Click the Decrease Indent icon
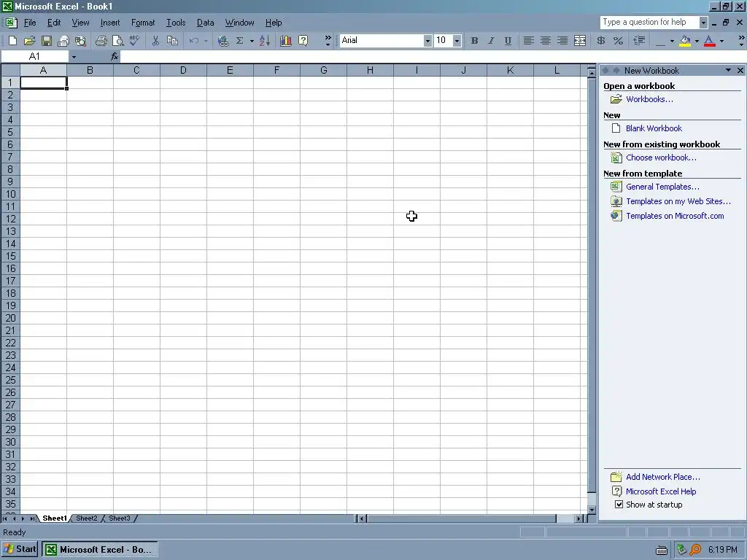747x560 pixels. pyautogui.click(x=639, y=41)
